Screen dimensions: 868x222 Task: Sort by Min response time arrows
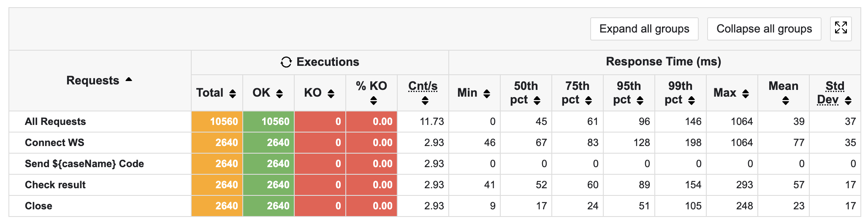(x=487, y=94)
